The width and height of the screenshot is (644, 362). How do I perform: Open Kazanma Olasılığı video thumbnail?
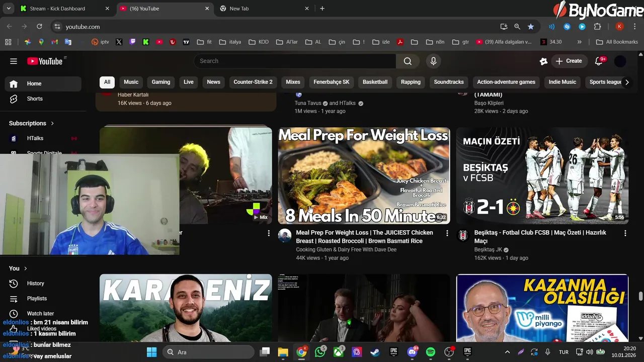(x=542, y=308)
